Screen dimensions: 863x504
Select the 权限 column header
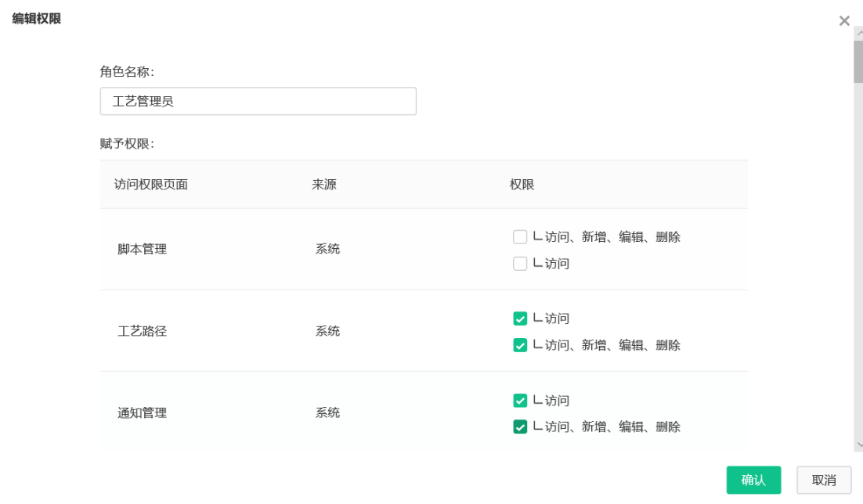pyautogui.click(x=522, y=185)
